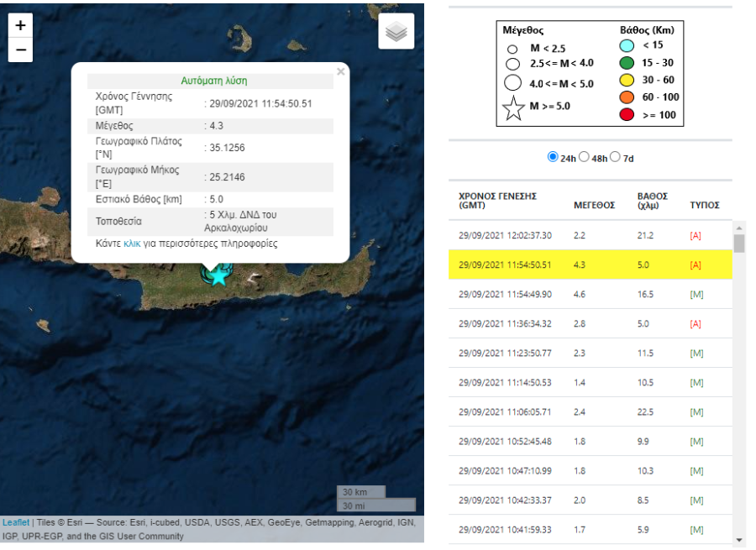
Task: Select the 24h time range radio
Action: [553, 157]
